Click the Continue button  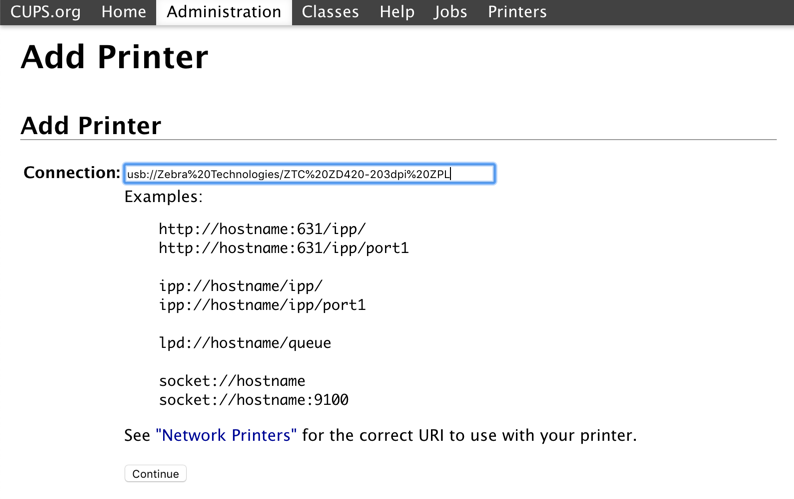pos(155,474)
